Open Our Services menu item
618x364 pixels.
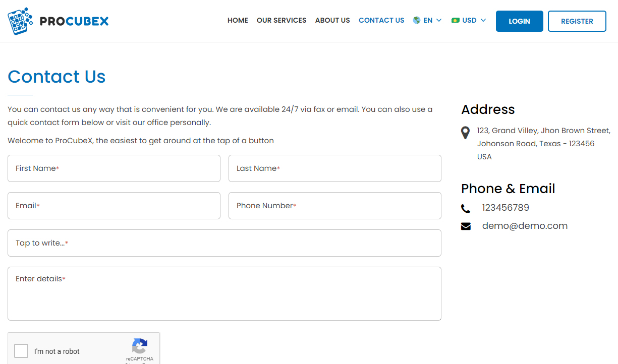[282, 20]
